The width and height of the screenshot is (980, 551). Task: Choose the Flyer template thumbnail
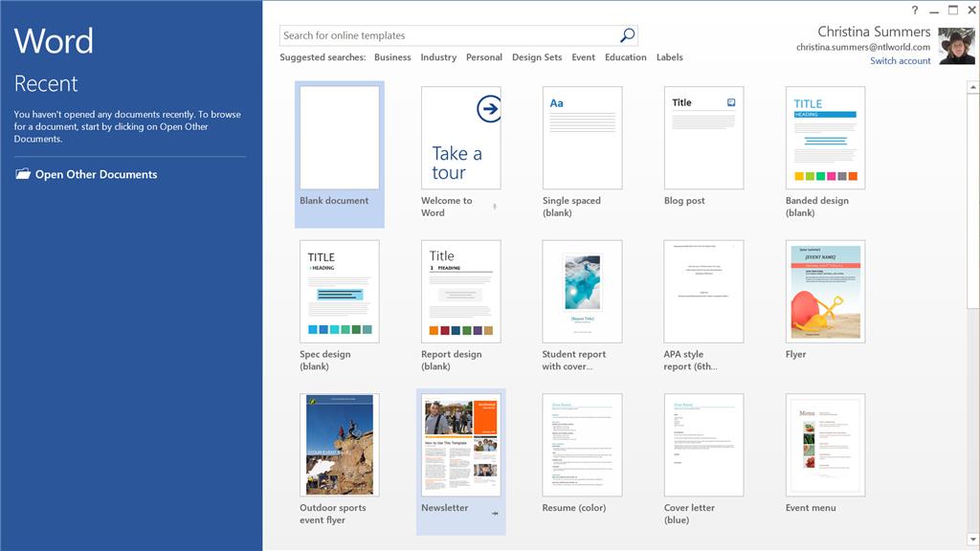(825, 292)
